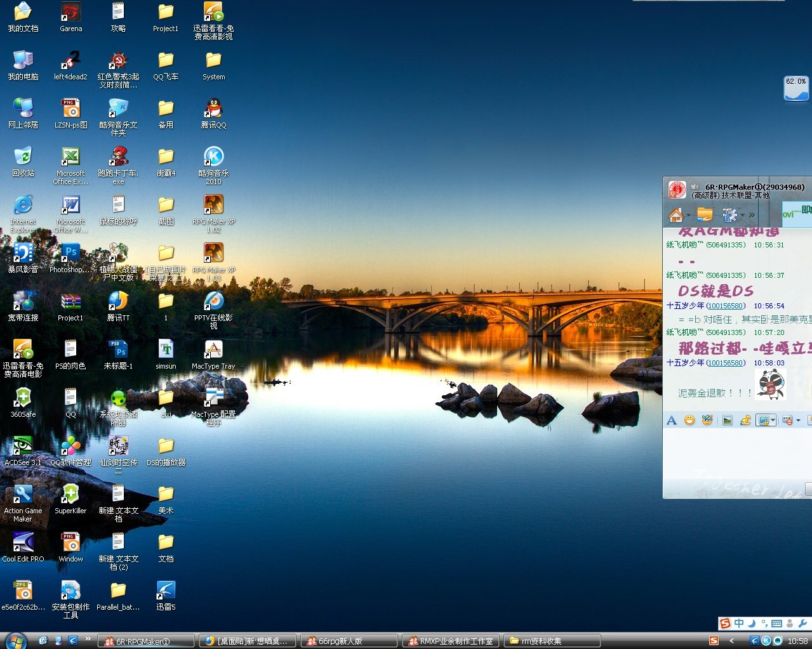The height and width of the screenshot is (649, 812).
Task: Click the font style A button in QQ chat
Action: (x=672, y=421)
